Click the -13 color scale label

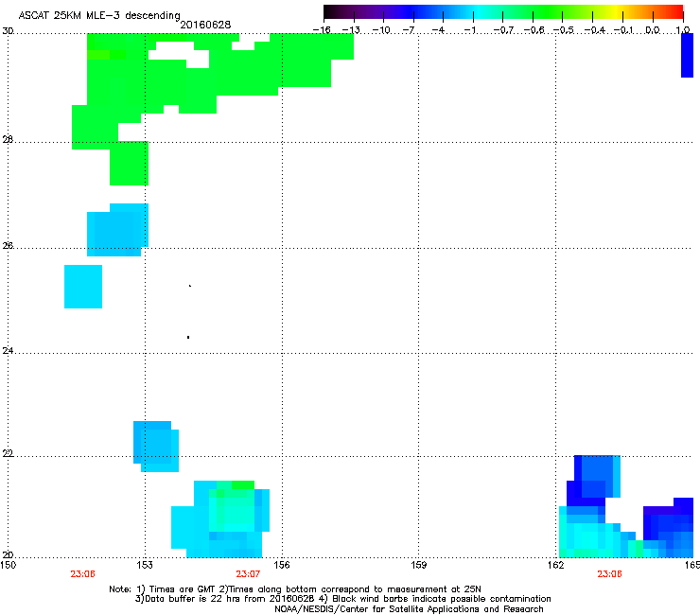click(351, 30)
